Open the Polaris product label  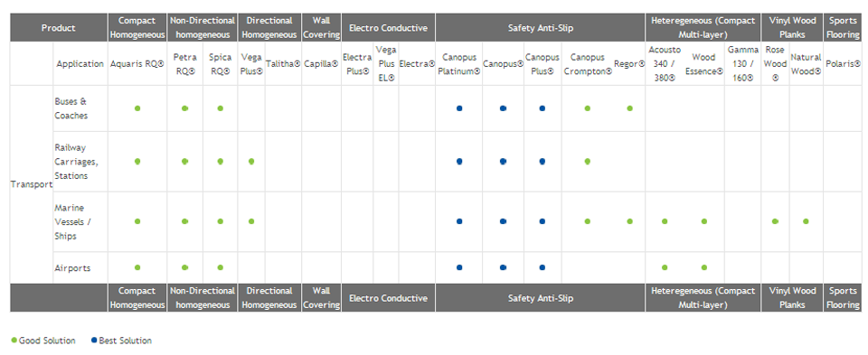(x=843, y=63)
